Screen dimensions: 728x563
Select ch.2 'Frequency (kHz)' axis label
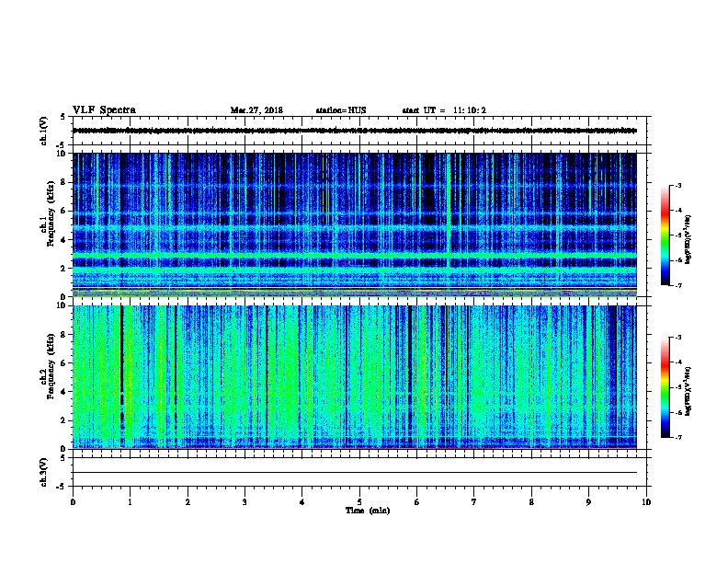[51, 366]
